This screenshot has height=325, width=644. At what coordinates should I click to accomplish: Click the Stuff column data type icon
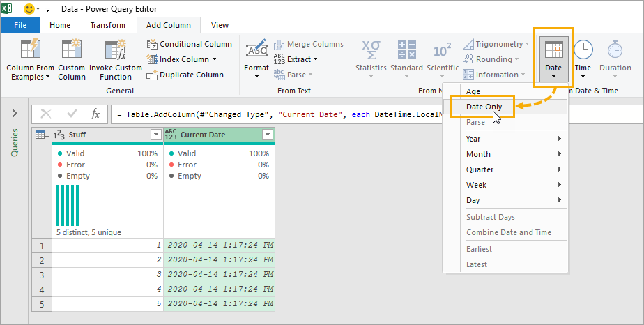(59, 135)
